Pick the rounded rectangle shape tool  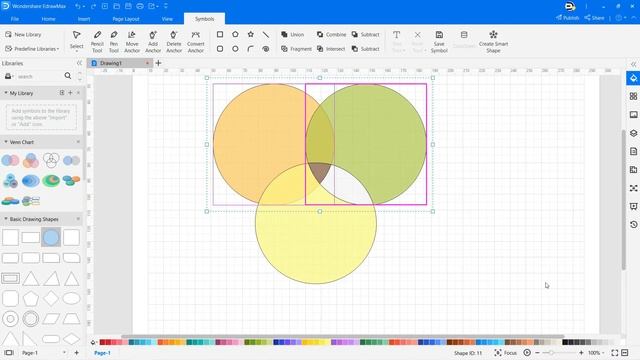point(220,49)
